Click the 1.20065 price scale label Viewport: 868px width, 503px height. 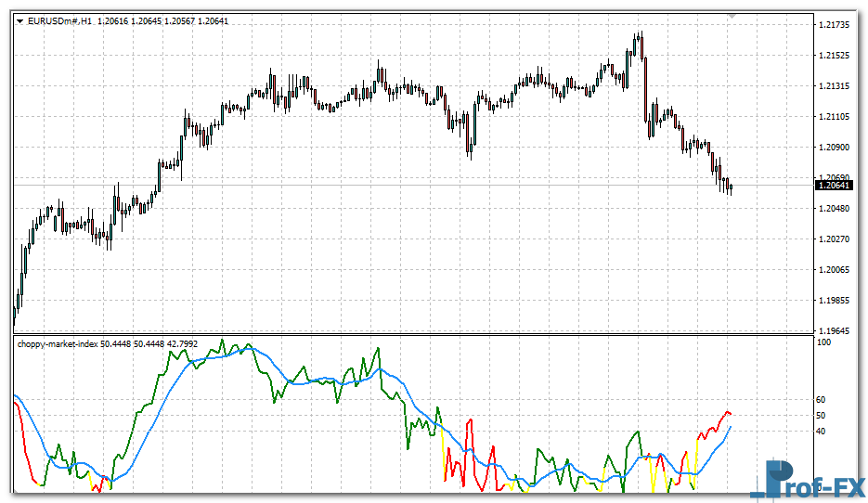coord(833,269)
